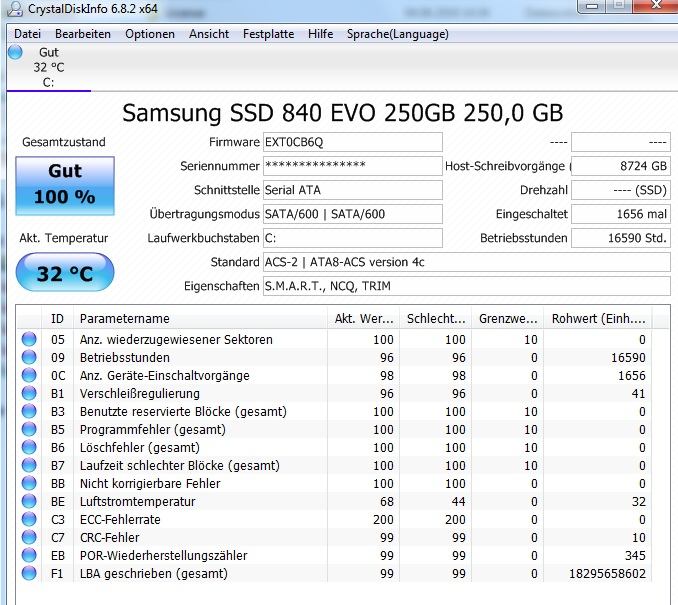Click status orb for ID BB row
This screenshot has height=605, width=678.
pyautogui.click(x=29, y=483)
